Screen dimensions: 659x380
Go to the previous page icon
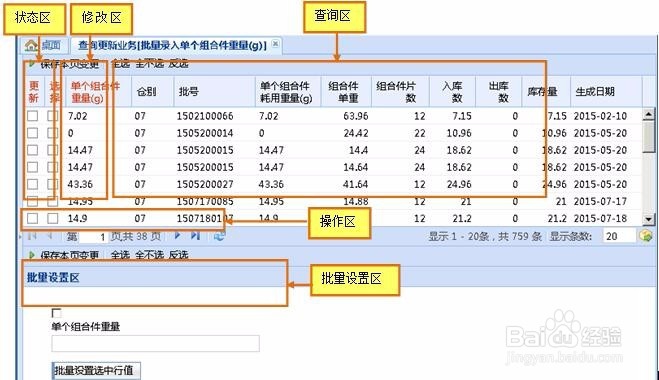[x=50, y=236]
